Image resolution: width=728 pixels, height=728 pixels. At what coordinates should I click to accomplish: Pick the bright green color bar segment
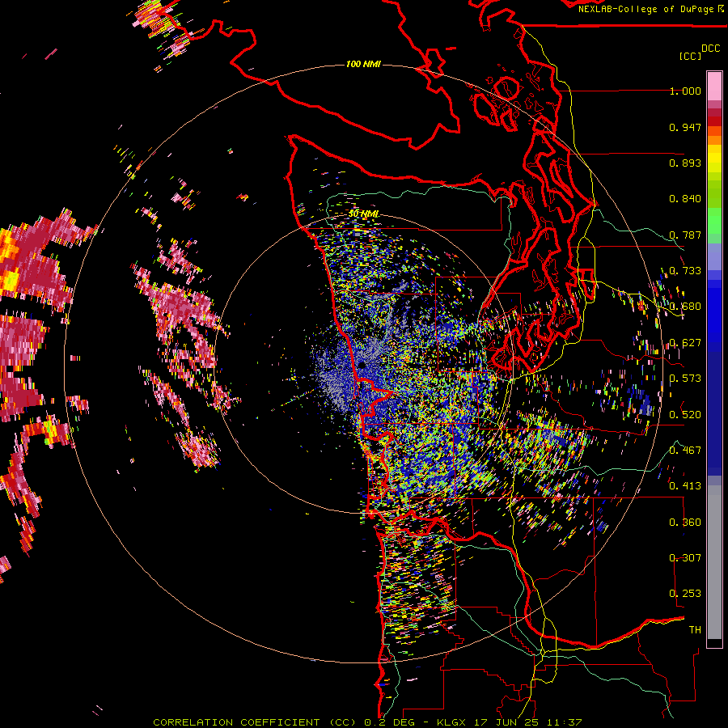click(714, 221)
